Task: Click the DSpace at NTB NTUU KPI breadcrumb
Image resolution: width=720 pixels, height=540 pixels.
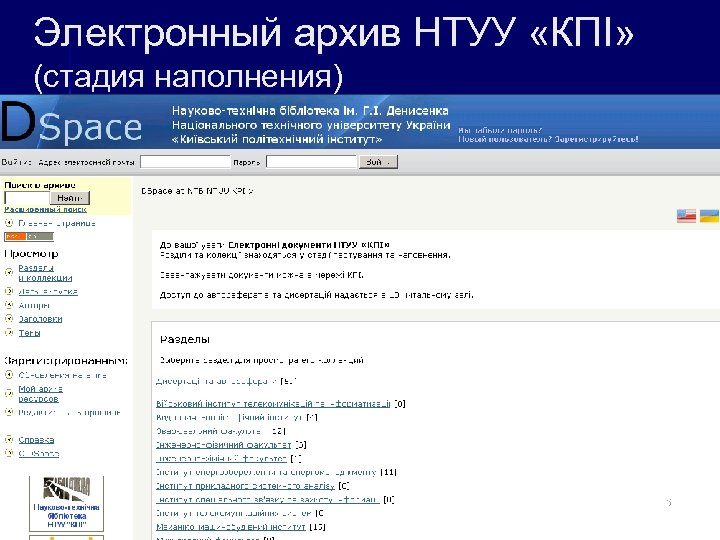Action: [197, 191]
